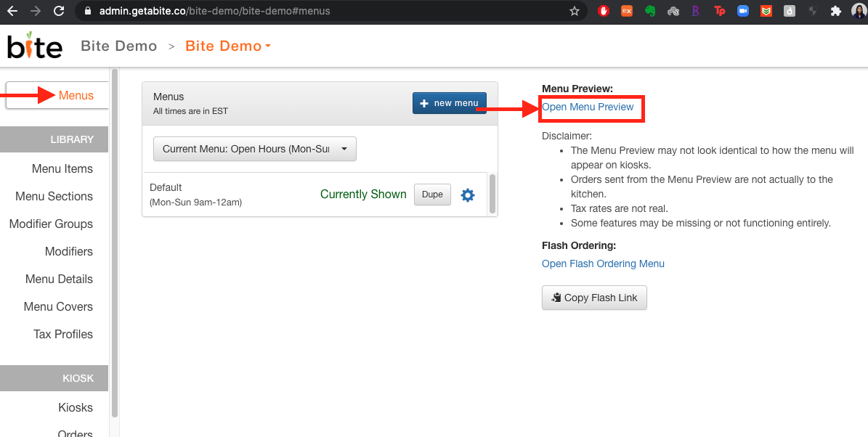Click the bite logo in the header
Screen dimensions: 868x437
pos(33,45)
